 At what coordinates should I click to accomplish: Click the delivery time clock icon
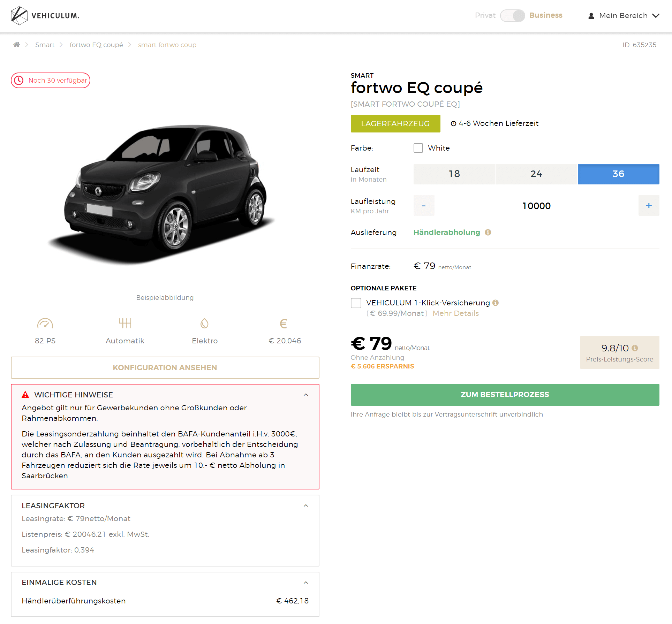click(453, 123)
